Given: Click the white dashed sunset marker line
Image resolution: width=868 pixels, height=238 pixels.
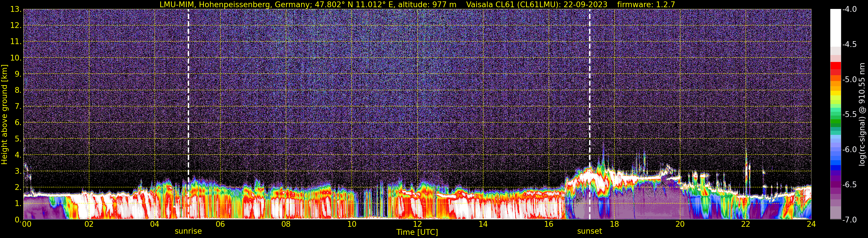Looking at the screenshot, I should (590, 114).
